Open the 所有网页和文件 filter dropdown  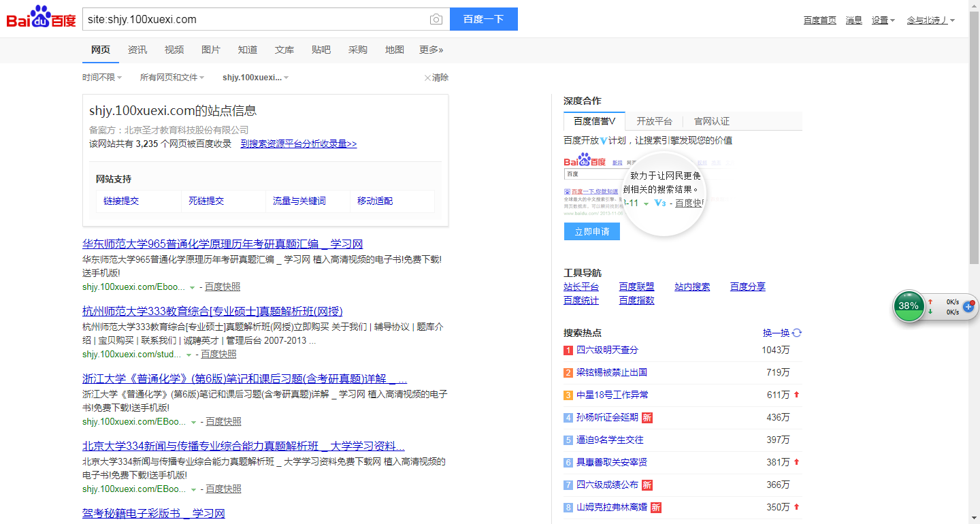pyautogui.click(x=172, y=78)
